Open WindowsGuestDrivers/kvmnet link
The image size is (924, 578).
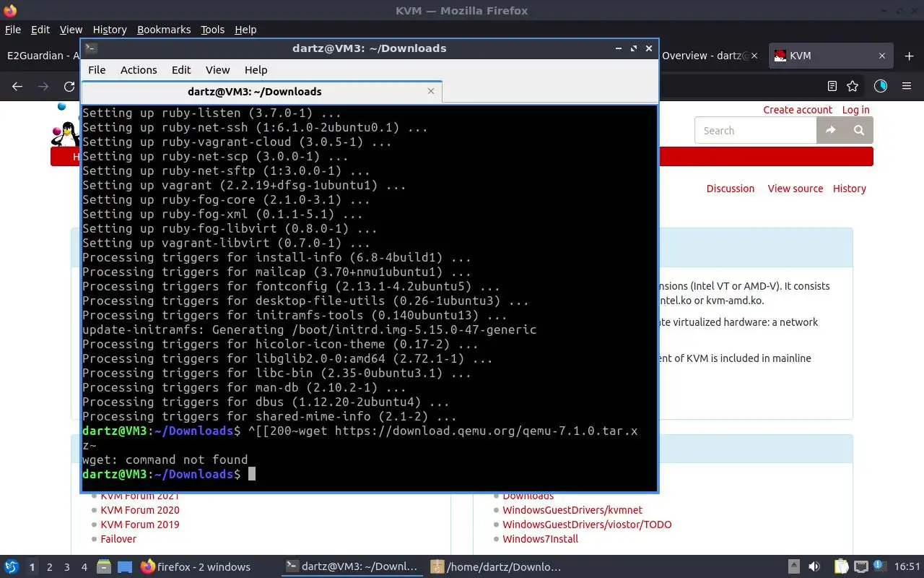[x=572, y=510]
